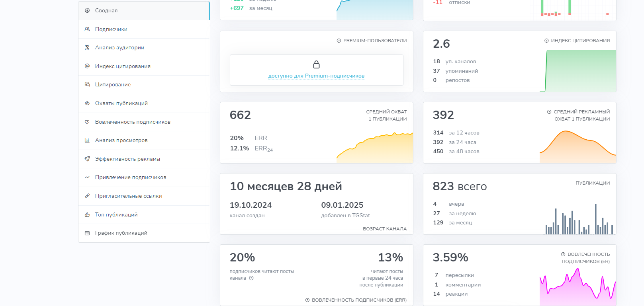Click the '-11 отписки' row
644x306 pixels.
coord(452,2)
